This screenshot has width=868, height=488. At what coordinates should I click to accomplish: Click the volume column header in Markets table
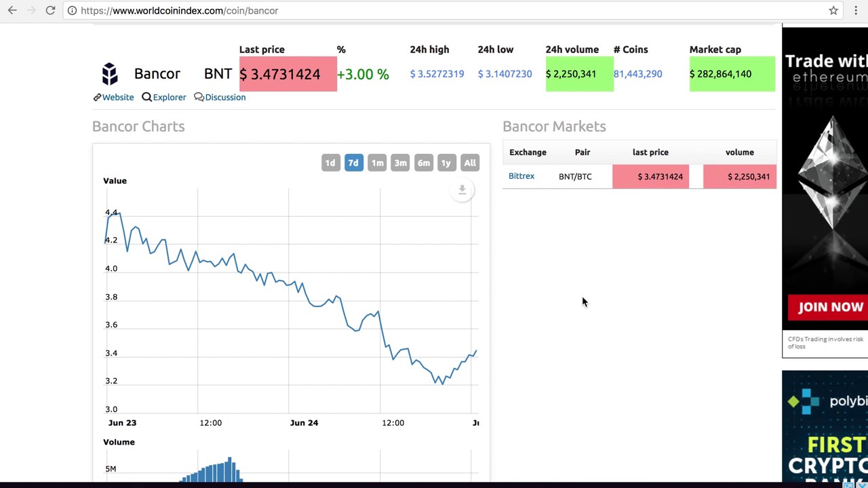coord(740,152)
